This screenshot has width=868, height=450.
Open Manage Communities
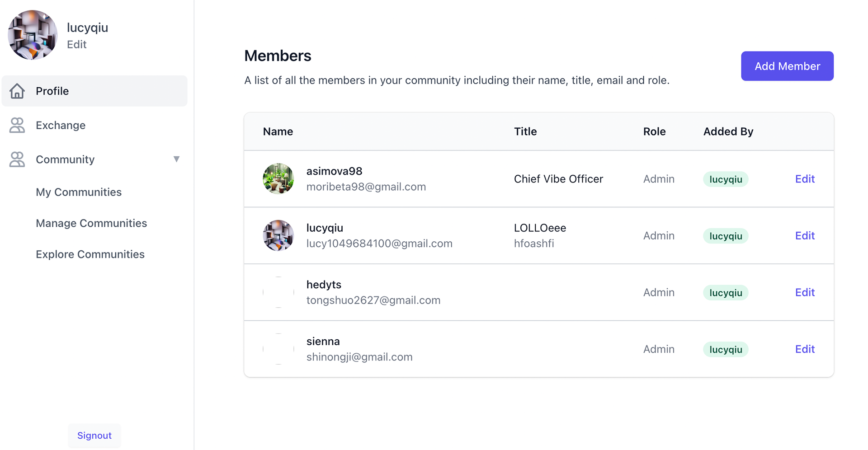91,223
